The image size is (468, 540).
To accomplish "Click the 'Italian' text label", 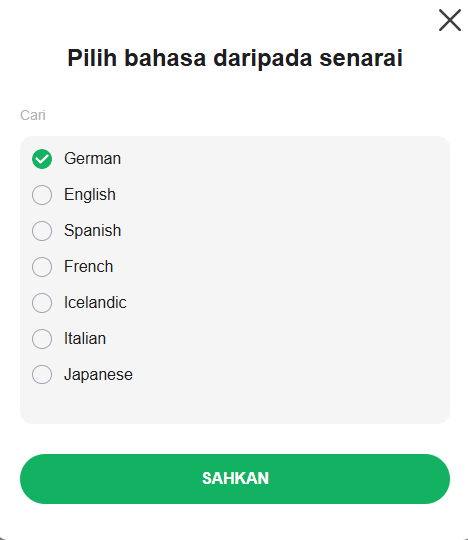I will pyautogui.click(x=85, y=339).
